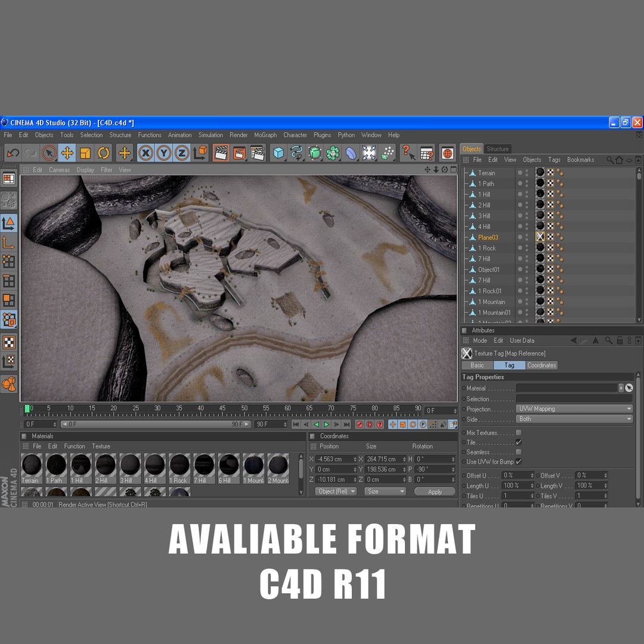Switch to the Structure tab
Viewport: 644px width, 644px height.
pos(497,149)
